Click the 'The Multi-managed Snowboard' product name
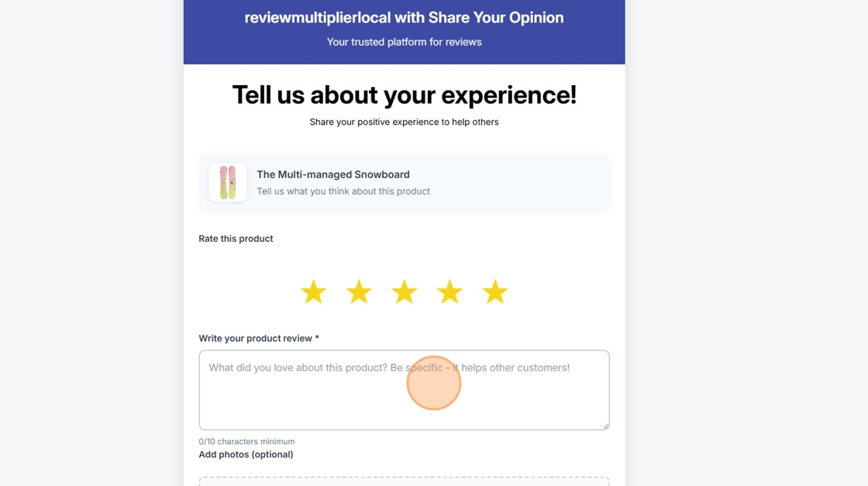Image resolution: width=868 pixels, height=486 pixels. 333,174
